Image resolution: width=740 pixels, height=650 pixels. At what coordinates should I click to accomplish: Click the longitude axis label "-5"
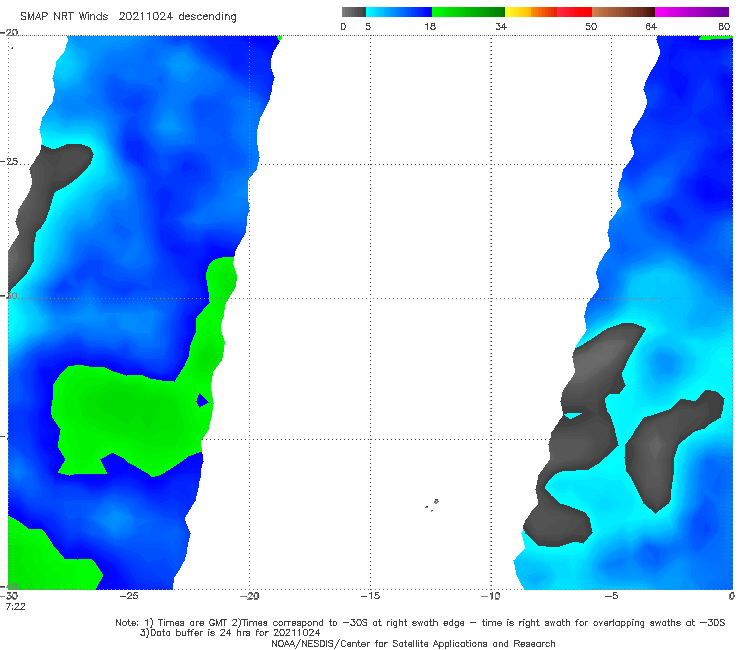click(611, 596)
